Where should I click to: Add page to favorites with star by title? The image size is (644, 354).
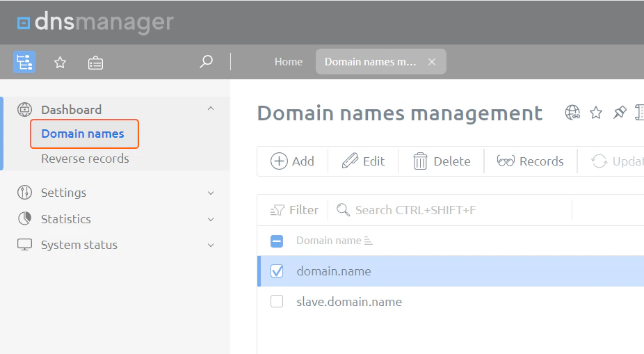pos(596,113)
